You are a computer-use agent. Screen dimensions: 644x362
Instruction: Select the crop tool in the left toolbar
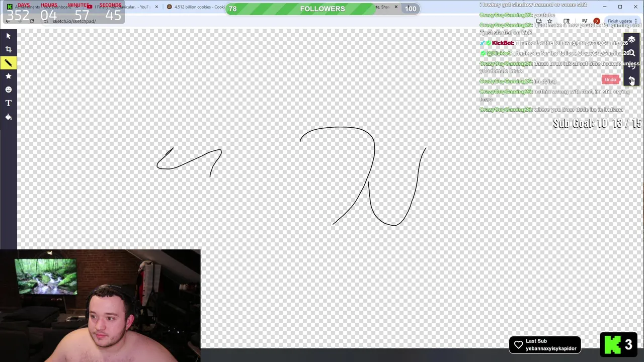[x=9, y=49]
